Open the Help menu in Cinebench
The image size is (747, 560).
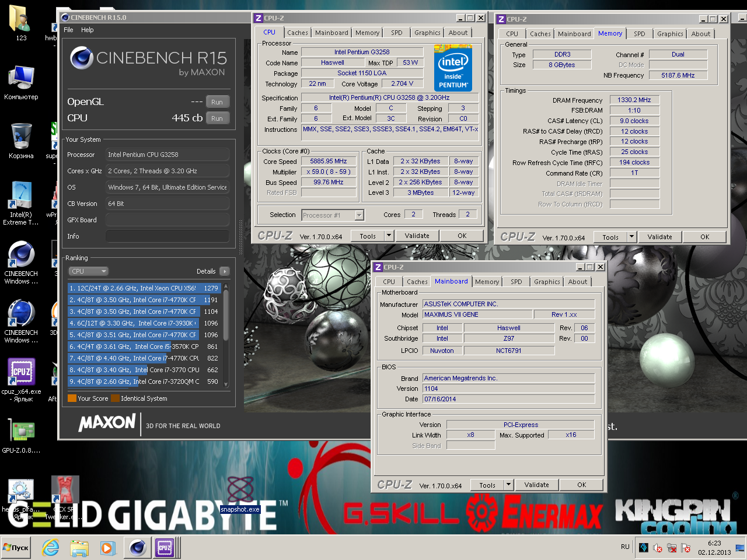tap(87, 30)
